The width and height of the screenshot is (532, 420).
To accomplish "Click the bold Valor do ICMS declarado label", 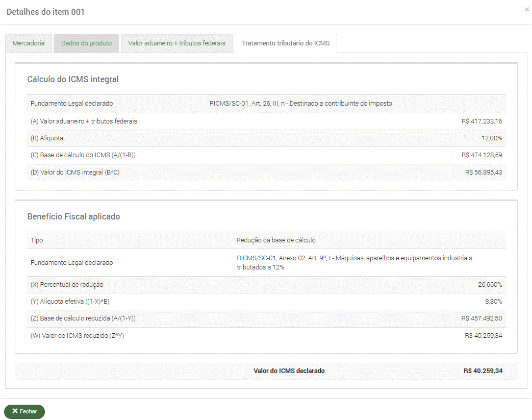I will point(289,371).
